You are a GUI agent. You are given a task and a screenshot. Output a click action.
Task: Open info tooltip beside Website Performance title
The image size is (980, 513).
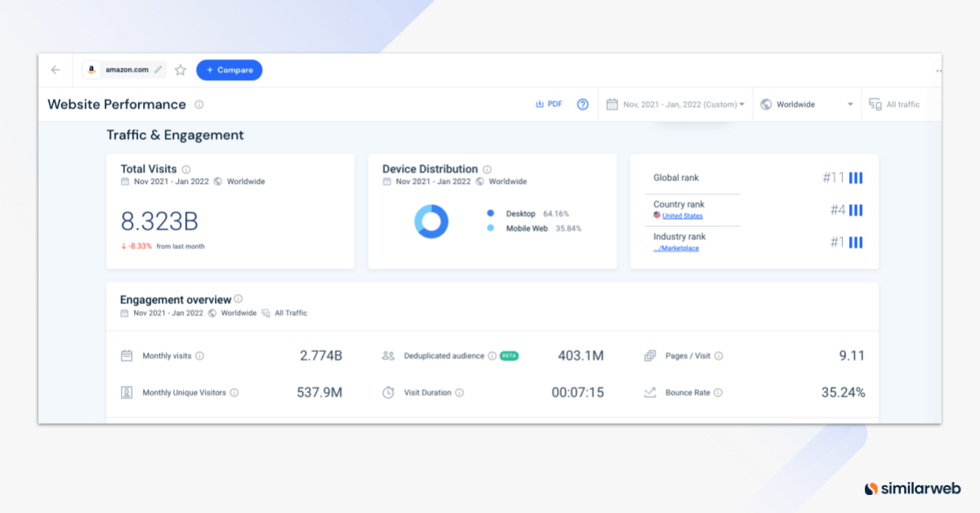pos(199,105)
